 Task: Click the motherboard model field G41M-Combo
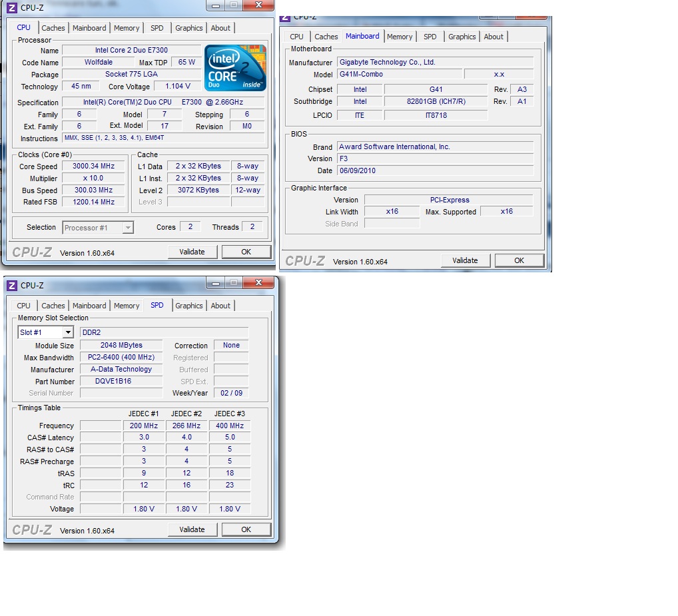tap(400, 75)
